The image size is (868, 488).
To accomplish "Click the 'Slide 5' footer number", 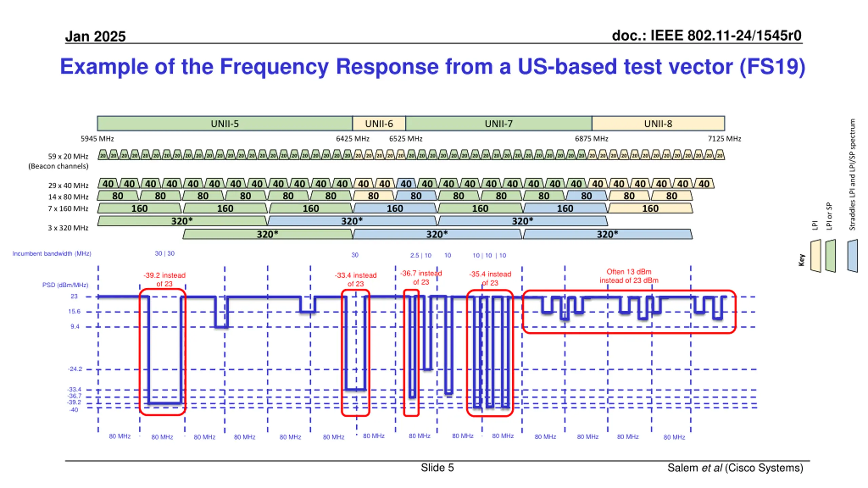I will (x=437, y=468).
